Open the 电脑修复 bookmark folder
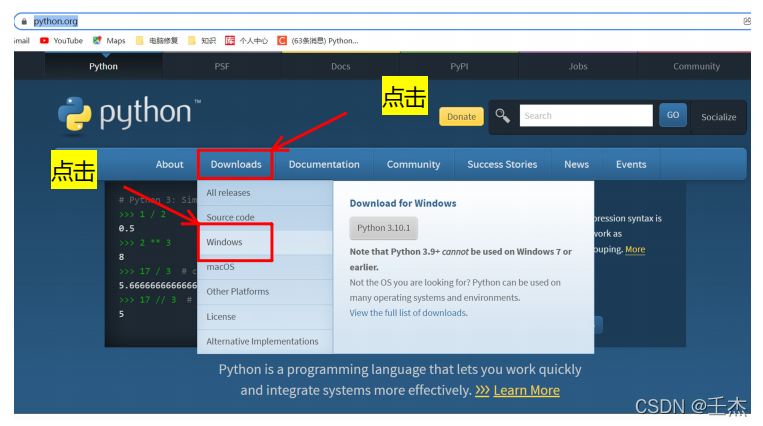This screenshot has width=763, height=426. (157, 40)
